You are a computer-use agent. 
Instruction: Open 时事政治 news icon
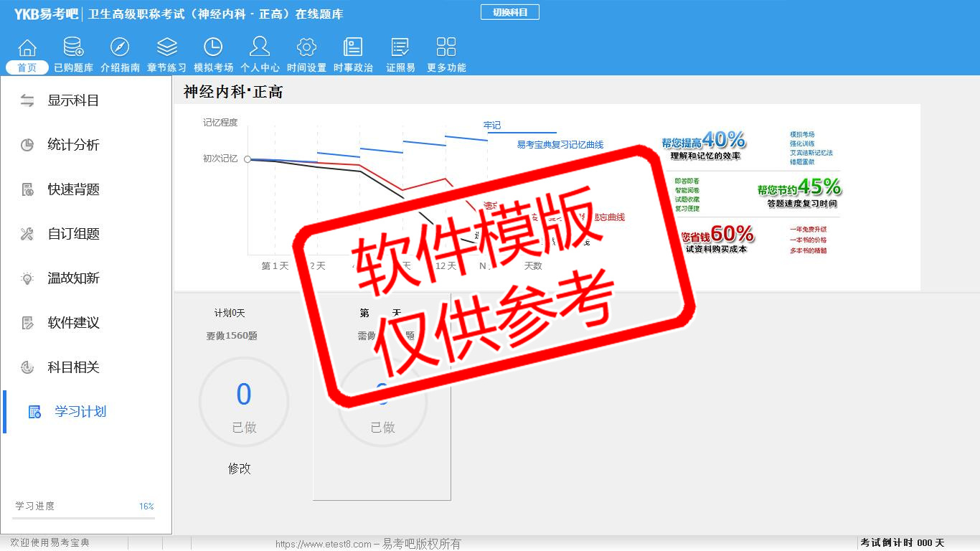point(353,48)
